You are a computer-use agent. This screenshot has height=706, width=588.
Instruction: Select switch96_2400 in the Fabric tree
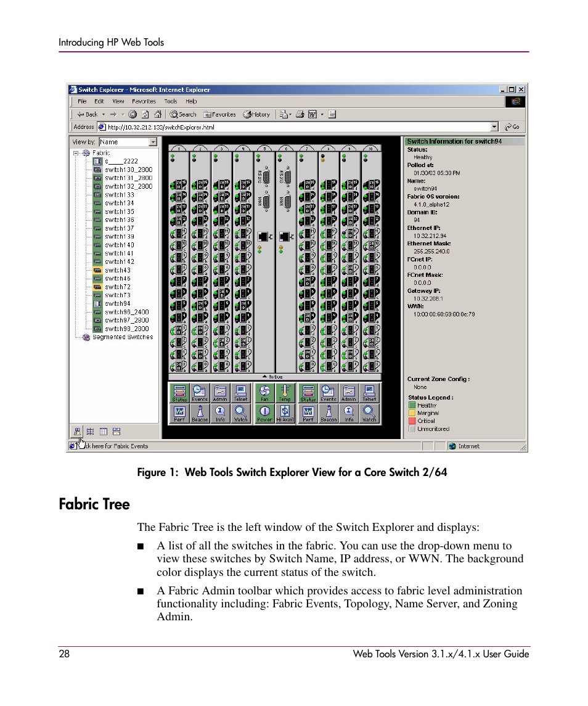(x=126, y=312)
